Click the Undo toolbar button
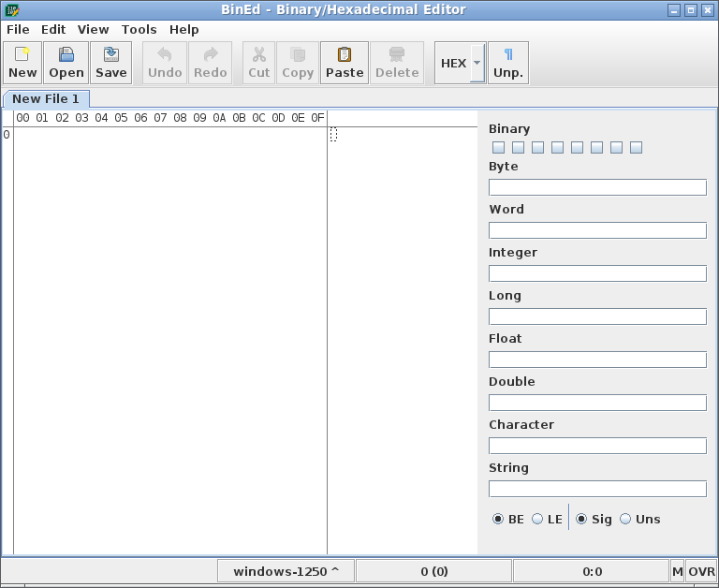719x588 pixels. (165, 63)
